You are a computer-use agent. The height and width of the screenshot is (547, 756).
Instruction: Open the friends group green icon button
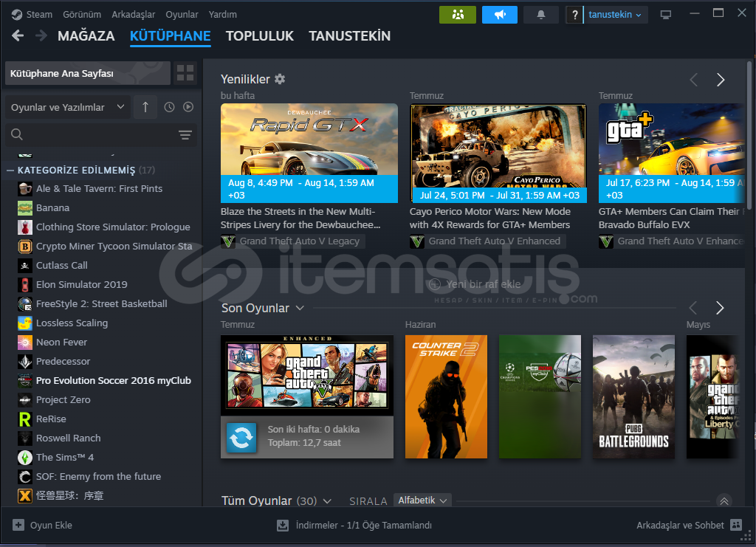pyautogui.click(x=458, y=15)
